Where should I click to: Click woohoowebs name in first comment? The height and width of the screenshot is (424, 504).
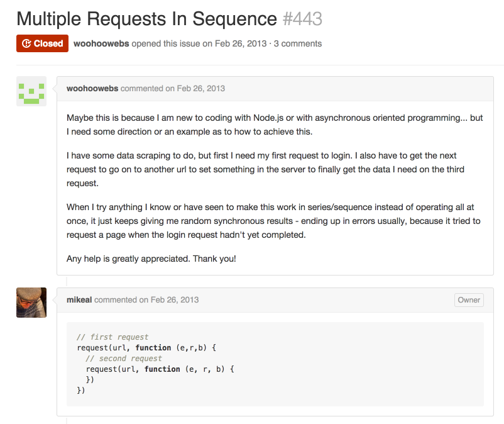point(92,89)
